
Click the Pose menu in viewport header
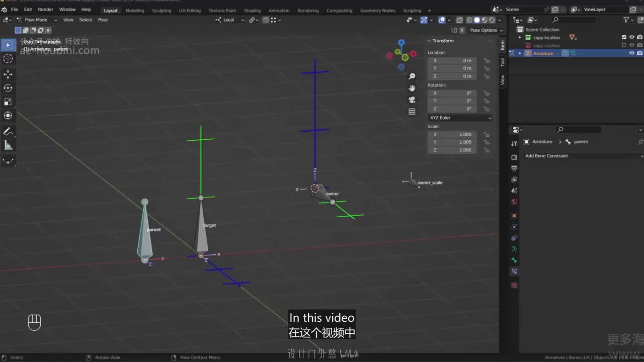(103, 20)
